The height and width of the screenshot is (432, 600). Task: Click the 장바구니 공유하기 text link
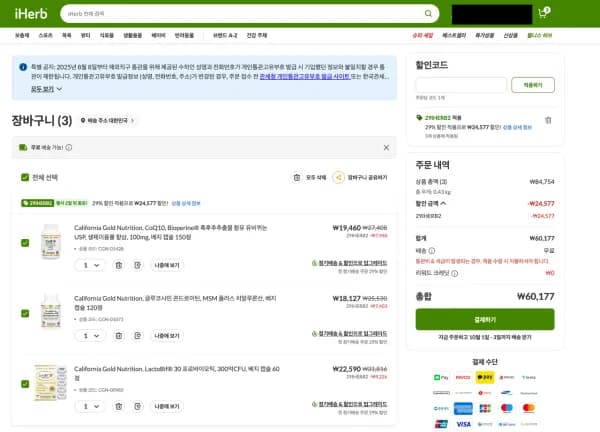coord(367,178)
